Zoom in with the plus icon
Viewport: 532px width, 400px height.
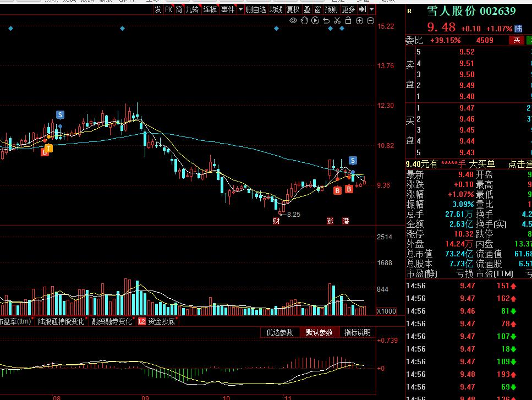tap(359, 21)
